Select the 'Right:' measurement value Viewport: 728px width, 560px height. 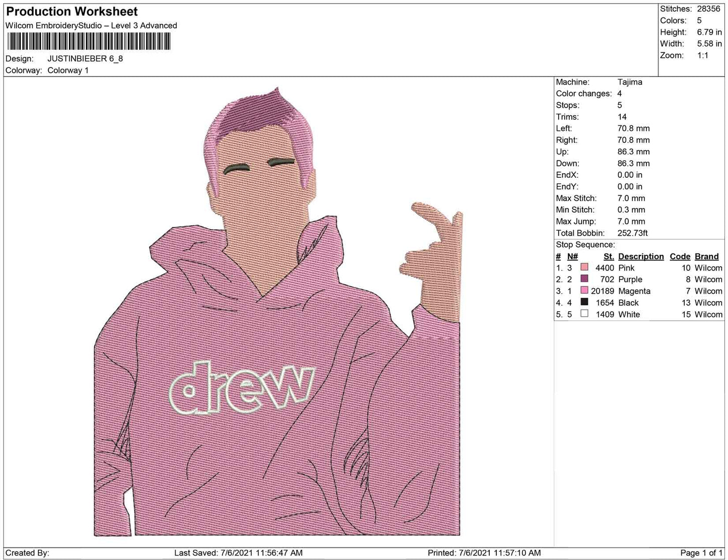[634, 140]
